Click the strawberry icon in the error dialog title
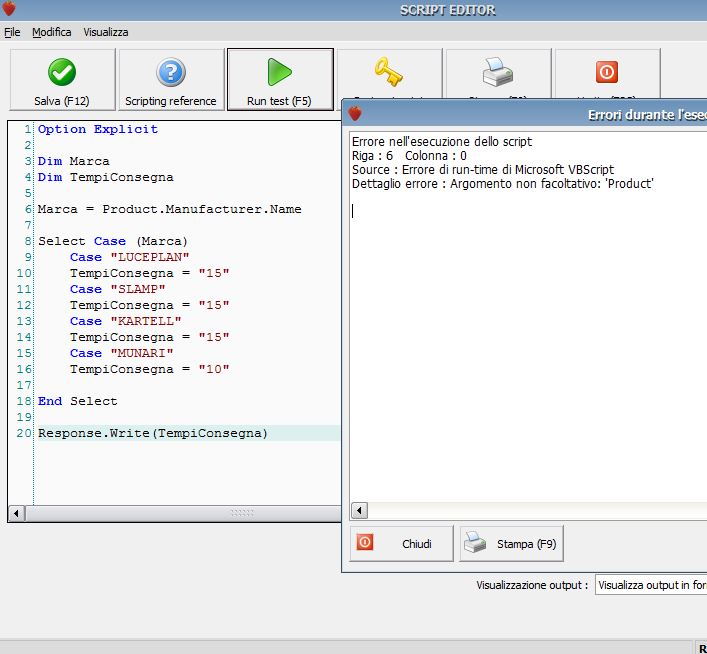Screen dimensions: 707x654 point(355,113)
